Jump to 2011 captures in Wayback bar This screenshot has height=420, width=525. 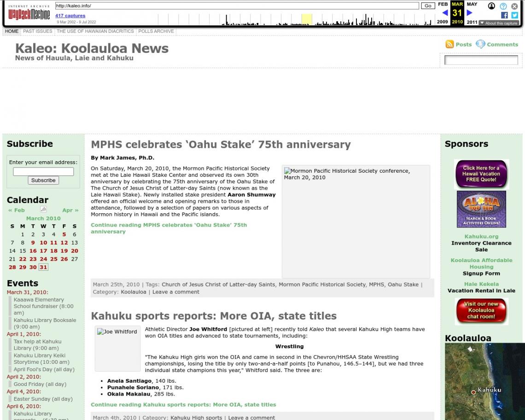pos(472,22)
